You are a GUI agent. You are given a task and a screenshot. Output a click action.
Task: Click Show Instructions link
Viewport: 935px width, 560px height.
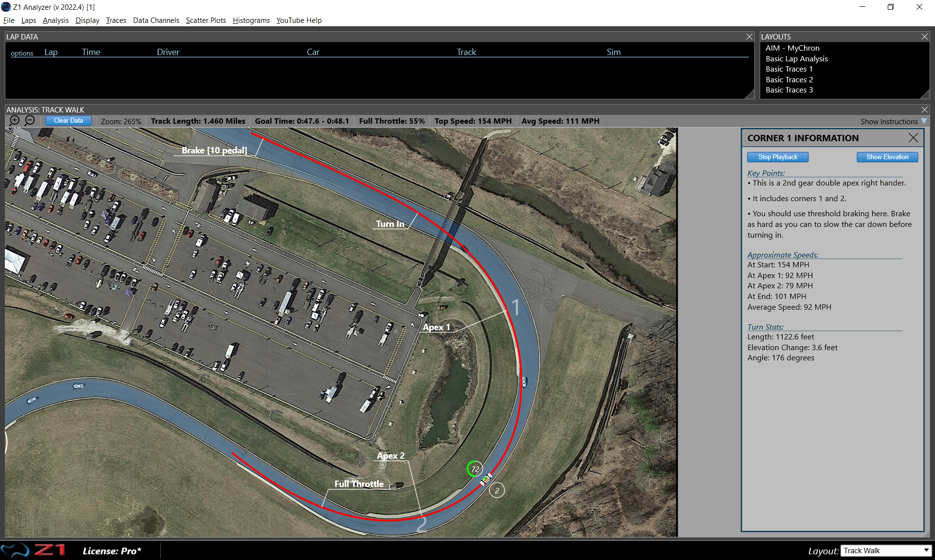[889, 122]
